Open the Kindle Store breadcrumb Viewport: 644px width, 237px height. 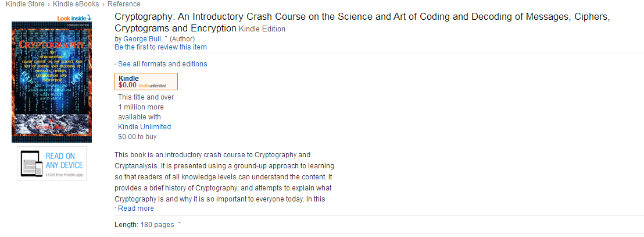click(x=25, y=4)
